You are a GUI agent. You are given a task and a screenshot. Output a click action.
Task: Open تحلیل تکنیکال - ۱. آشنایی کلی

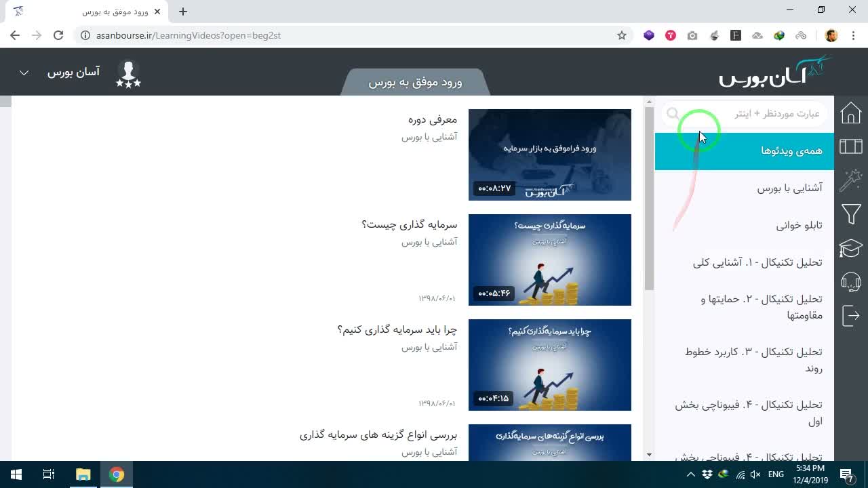[x=744, y=262]
